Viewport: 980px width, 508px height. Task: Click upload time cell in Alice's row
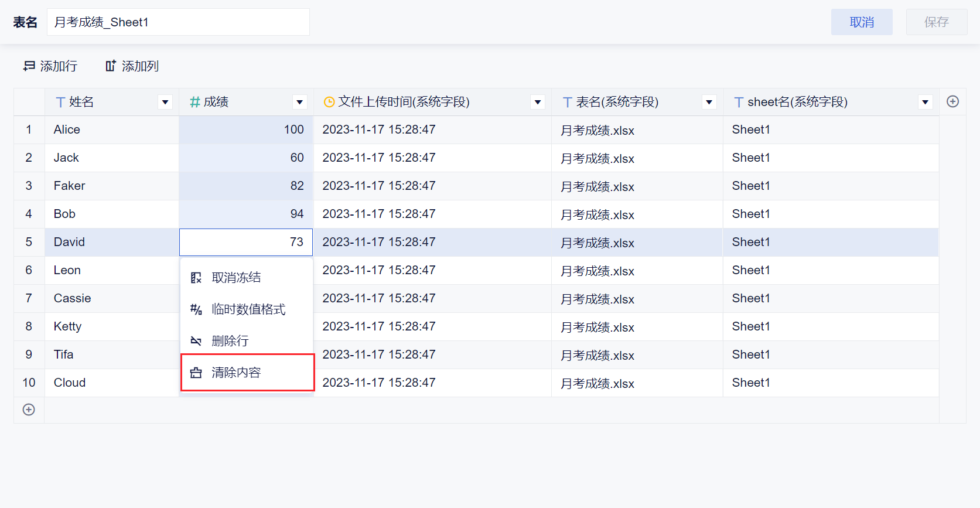point(432,129)
